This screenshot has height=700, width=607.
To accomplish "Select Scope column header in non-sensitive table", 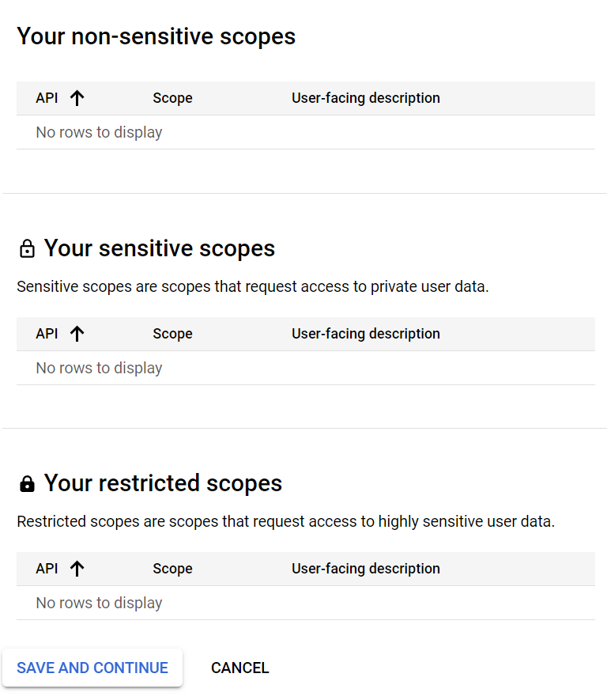I will point(172,98).
